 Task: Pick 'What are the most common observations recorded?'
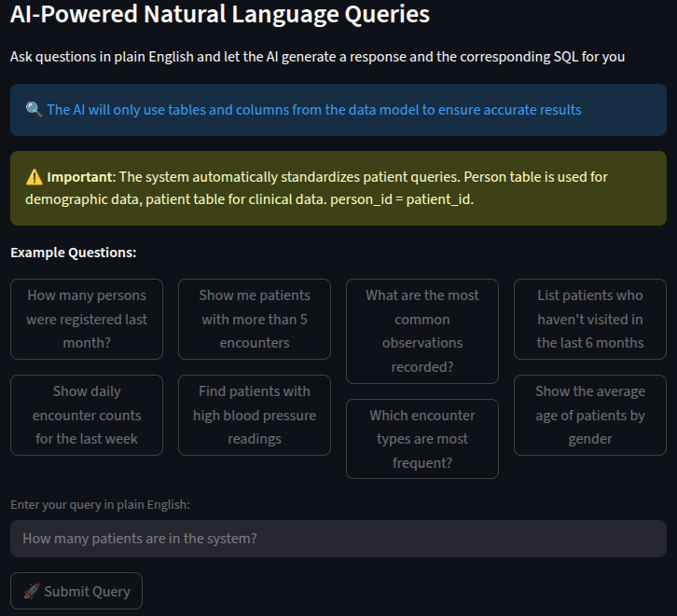[422, 331]
